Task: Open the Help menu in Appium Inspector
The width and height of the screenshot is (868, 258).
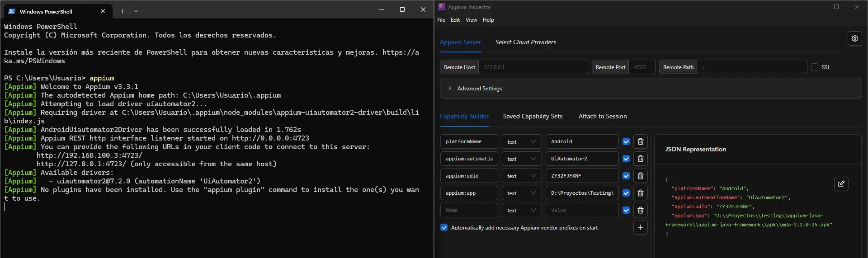Action: click(488, 20)
